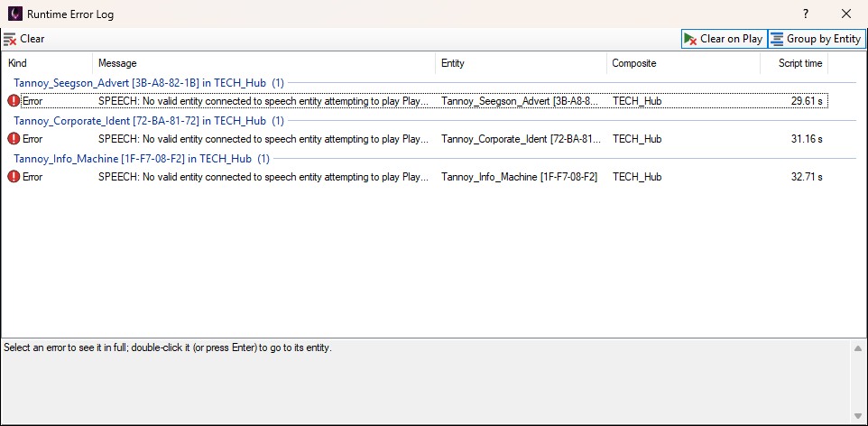Click the Clear button in toolbar
The image size is (868, 426).
23,39
